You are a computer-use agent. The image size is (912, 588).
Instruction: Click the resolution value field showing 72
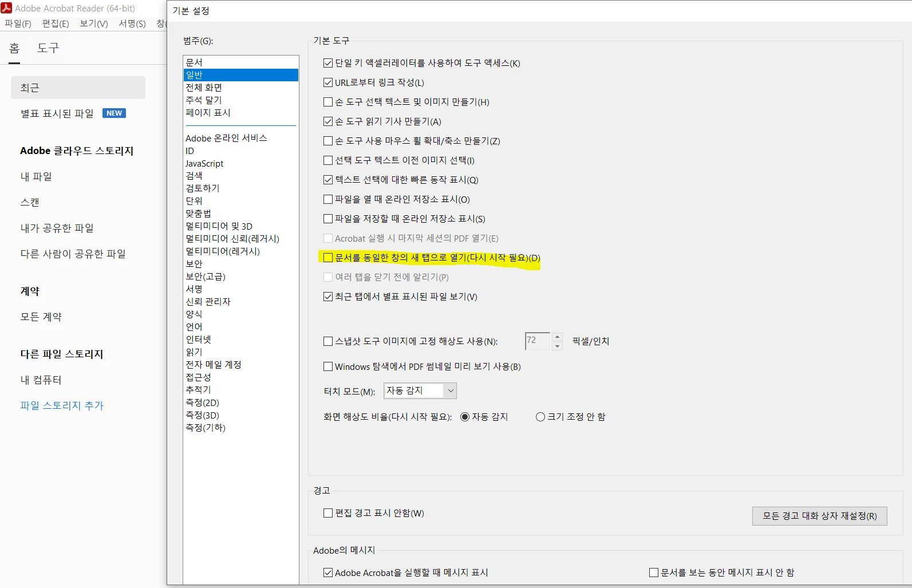coord(538,341)
